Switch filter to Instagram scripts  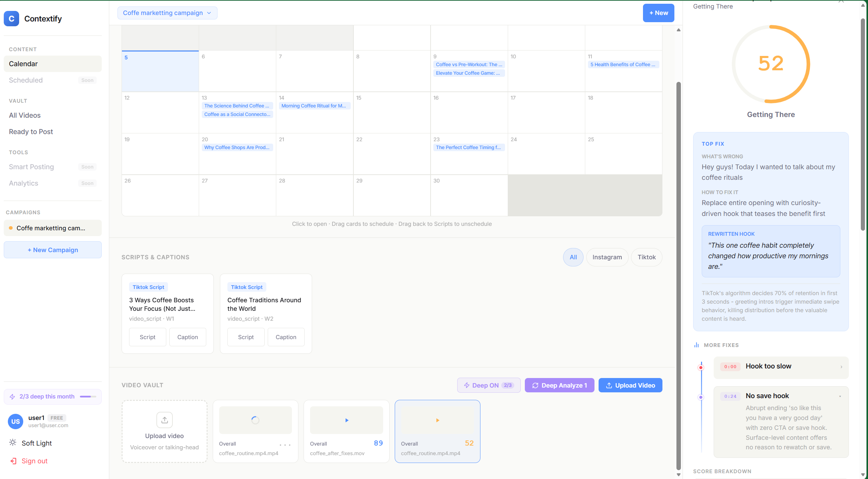(x=607, y=257)
